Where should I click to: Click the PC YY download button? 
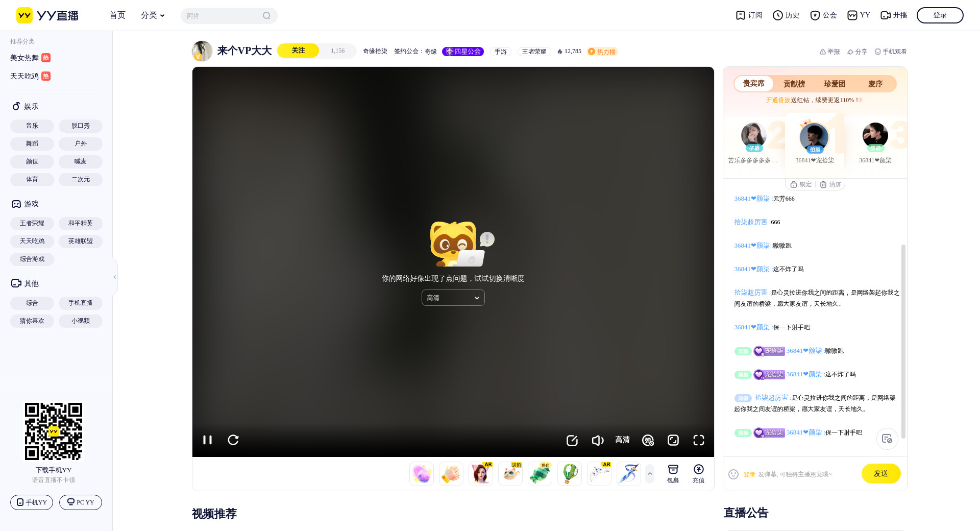(x=81, y=502)
